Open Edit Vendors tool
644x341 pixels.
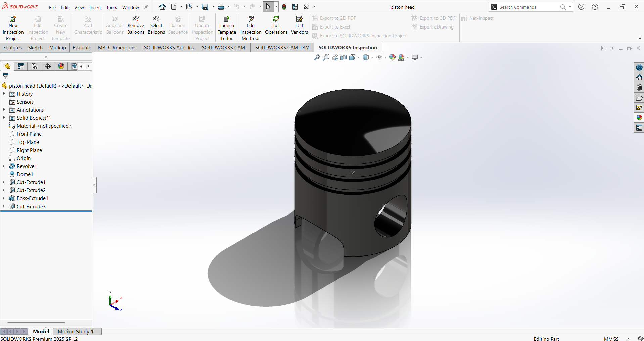[299, 25]
